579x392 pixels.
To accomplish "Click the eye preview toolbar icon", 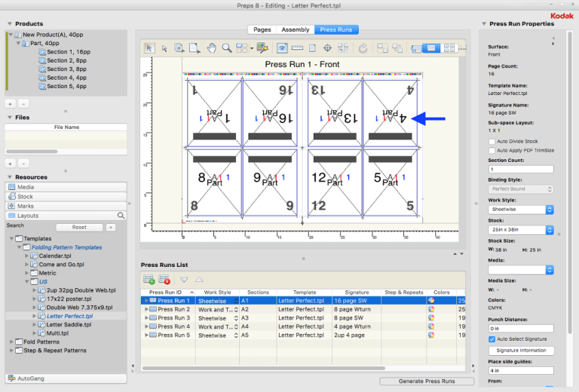I will tap(281, 48).
